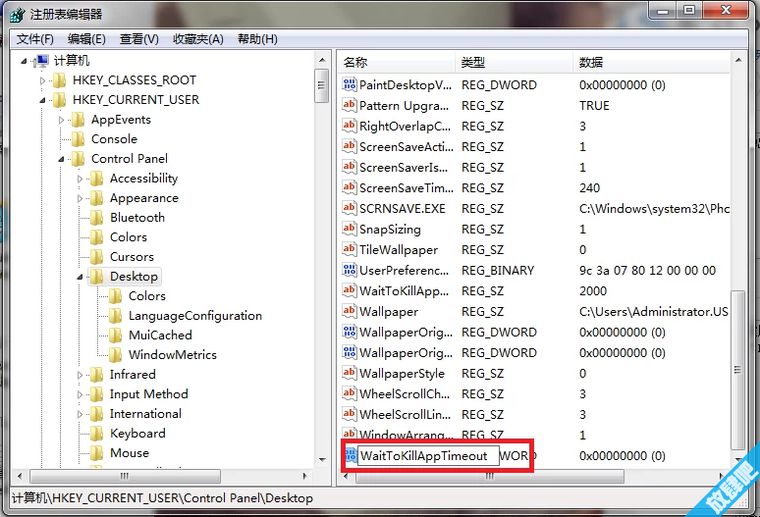This screenshot has width=760, height=517.
Task: Click the WindowMetrics folder icon
Action: pyautogui.click(x=115, y=355)
